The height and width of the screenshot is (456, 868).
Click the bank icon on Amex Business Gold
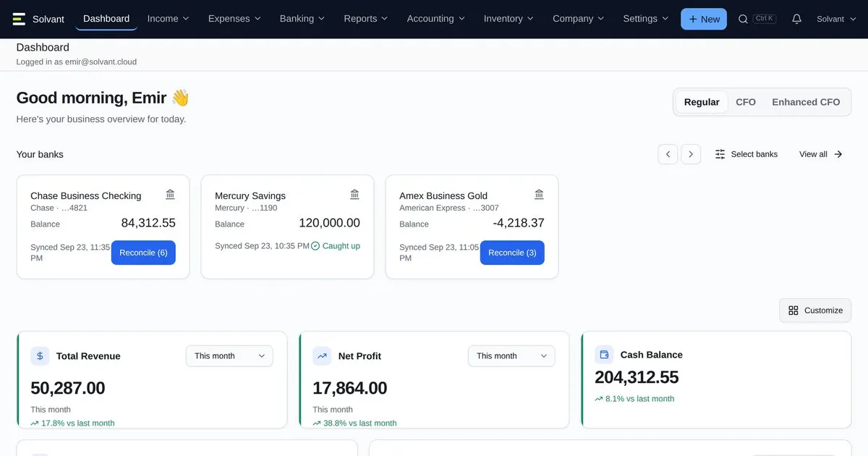click(539, 194)
